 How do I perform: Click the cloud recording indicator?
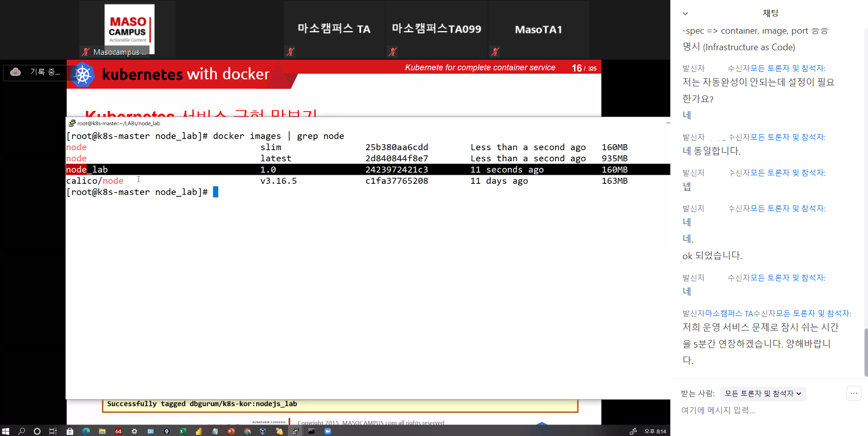click(x=16, y=72)
